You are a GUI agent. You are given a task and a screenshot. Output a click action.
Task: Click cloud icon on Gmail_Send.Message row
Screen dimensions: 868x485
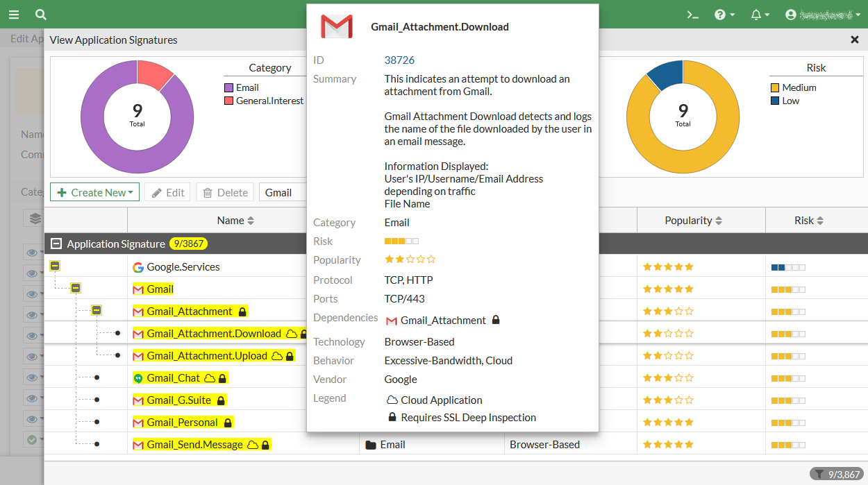[x=253, y=445]
